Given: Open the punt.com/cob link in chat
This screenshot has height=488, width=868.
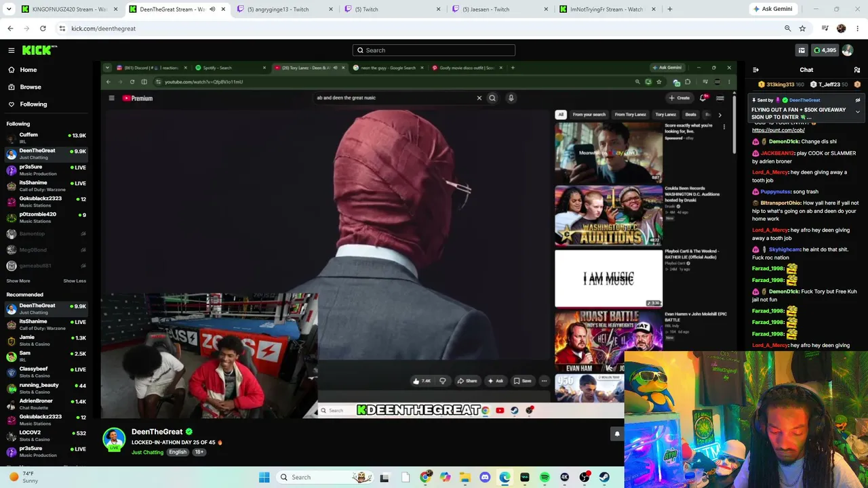Looking at the screenshot, I should pos(778,130).
